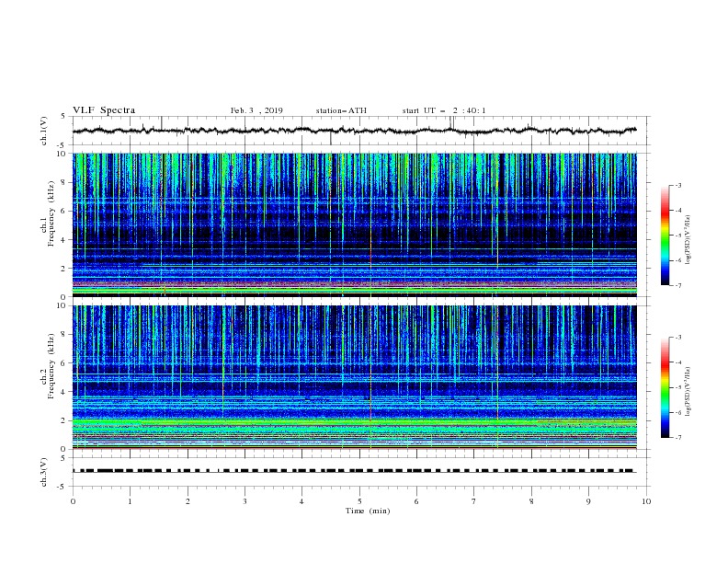Select the ch.2 "Frequency (kHz)" axis label
This screenshot has height=563, width=728.
[51, 366]
